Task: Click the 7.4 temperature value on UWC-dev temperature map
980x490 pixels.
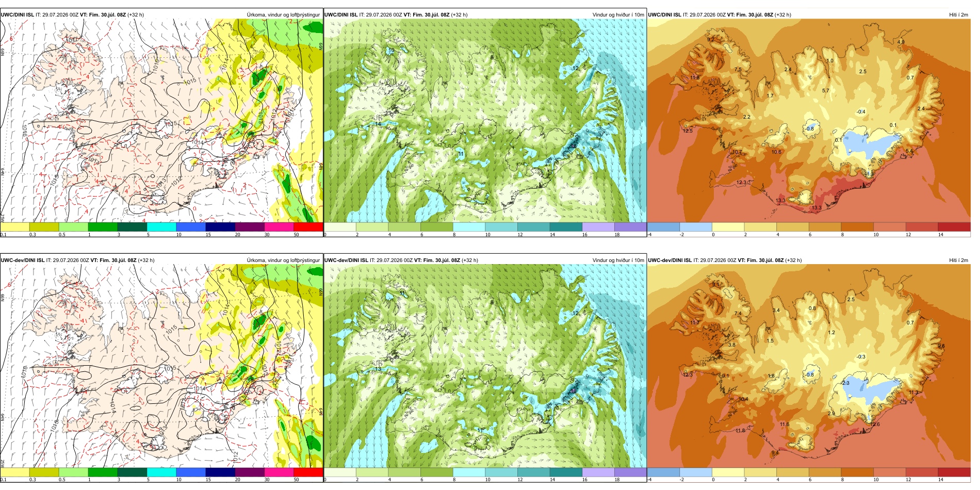Action: point(738,314)
